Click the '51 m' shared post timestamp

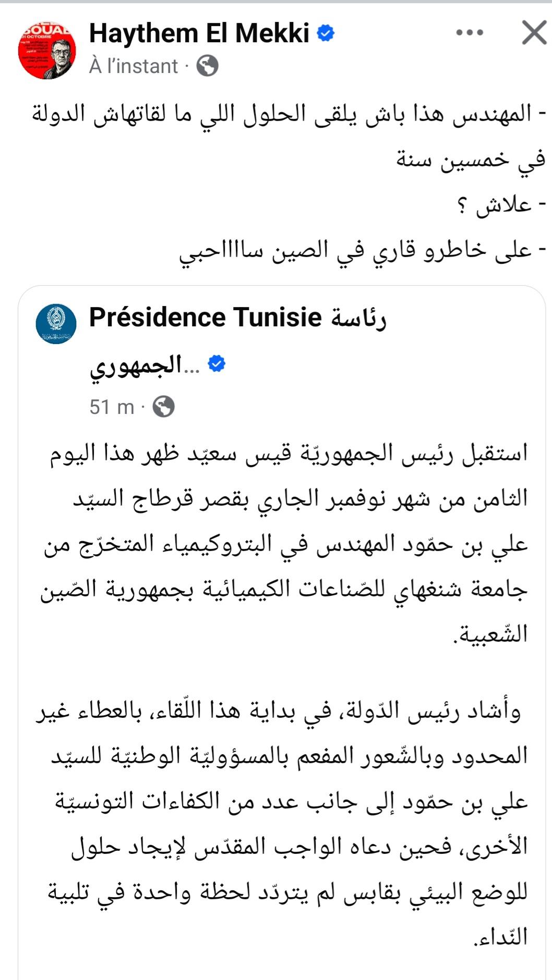[x=112, y=407]
